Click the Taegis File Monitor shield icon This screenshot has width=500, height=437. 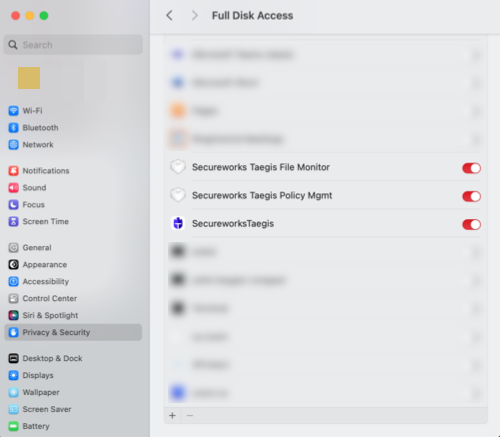click(x=178, y=167)
